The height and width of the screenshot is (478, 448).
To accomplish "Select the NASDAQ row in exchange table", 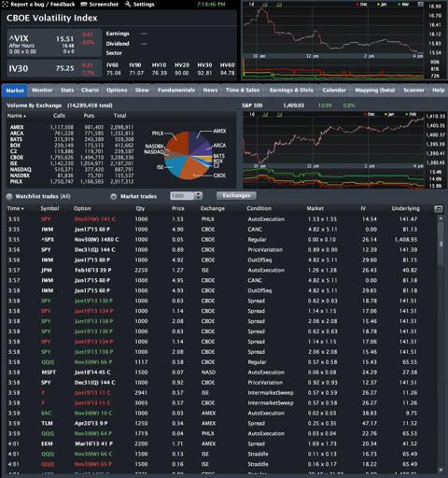I will [x=72, y=170].
